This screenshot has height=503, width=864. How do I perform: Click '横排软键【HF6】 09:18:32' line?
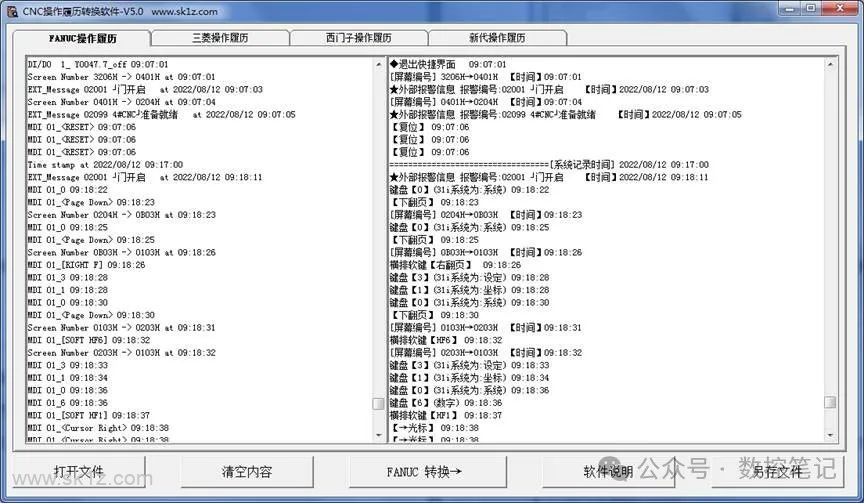(446, 340)
